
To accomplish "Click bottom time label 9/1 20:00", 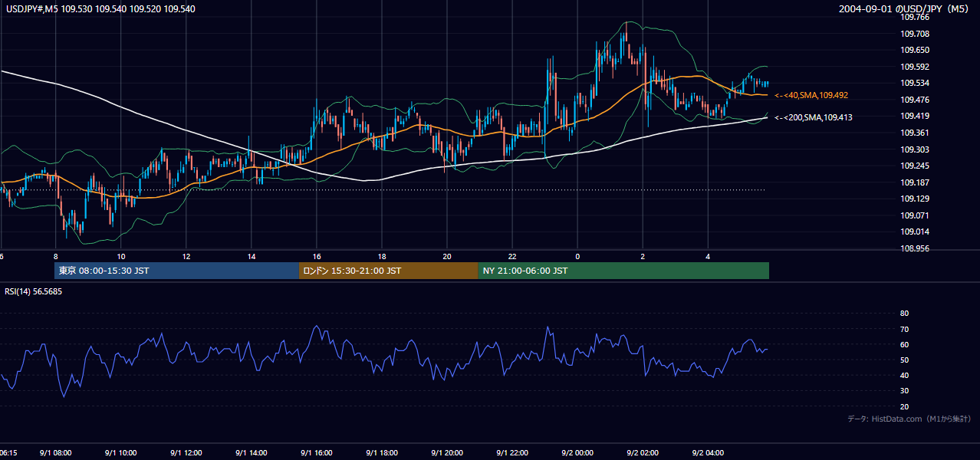I will click(447, 453).
